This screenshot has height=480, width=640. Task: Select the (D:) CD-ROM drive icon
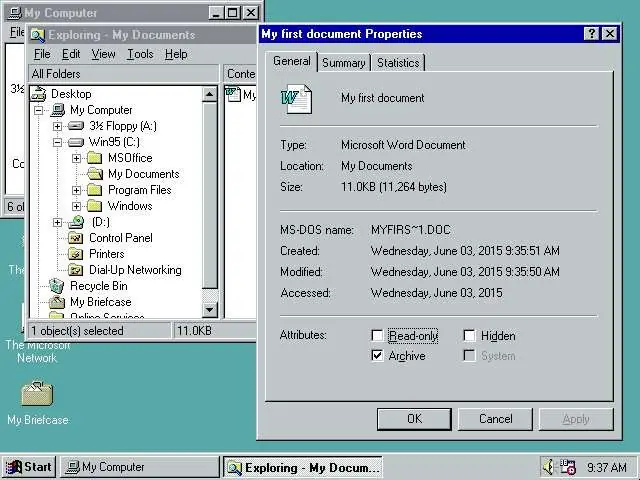tap(76, 222)
